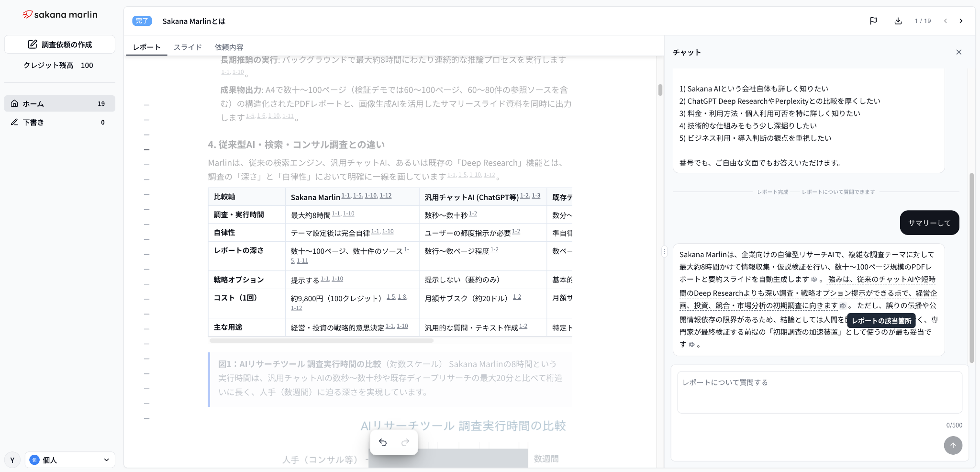Click the 調査依頼の作成 button
This screenshot has height=472, width=980.
60,45
